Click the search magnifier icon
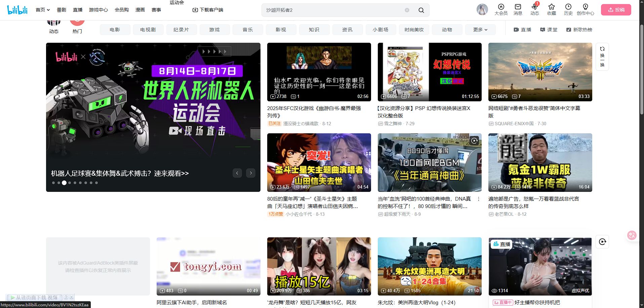Image resolution: width=644 pixels, height=308 pixels. point(421,10)
